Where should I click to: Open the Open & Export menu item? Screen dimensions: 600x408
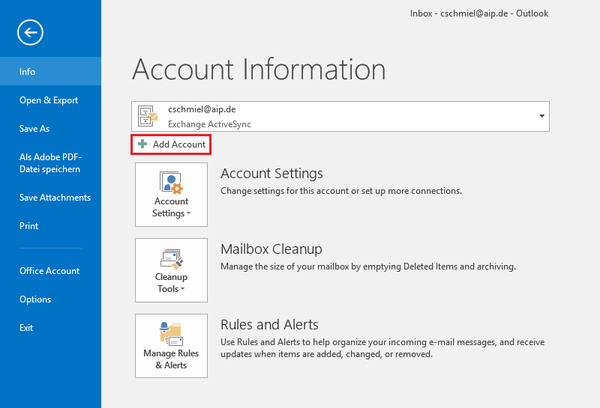[50, 100]
